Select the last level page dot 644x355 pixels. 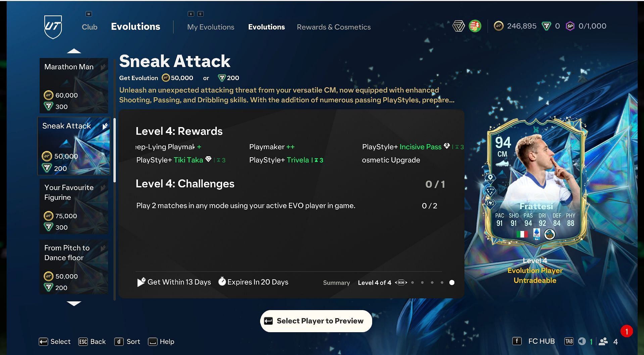pyautogui.click(x=452, y=283)
